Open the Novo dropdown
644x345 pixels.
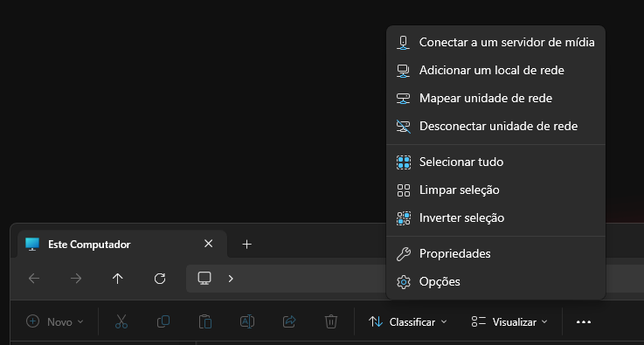pos(55,322)
